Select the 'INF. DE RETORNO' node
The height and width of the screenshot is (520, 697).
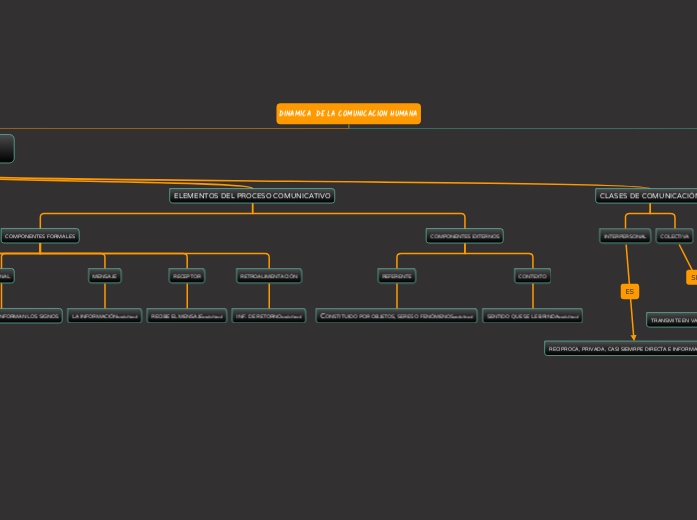pos(269,316)
